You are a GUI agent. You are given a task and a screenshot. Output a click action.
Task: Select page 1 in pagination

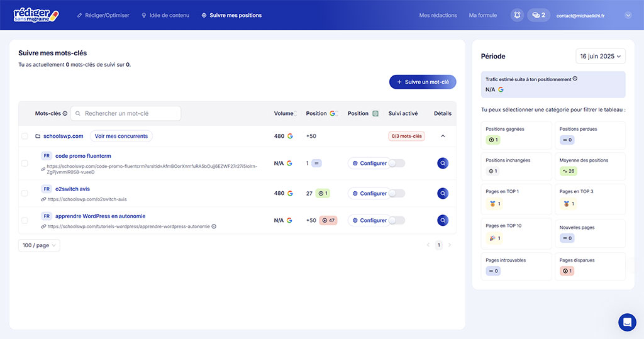click(438, 245)
